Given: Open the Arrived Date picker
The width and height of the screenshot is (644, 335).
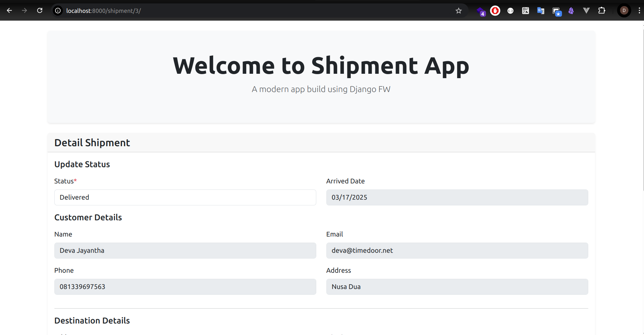Looking at the screenshot, I should (x=457, y=197).
